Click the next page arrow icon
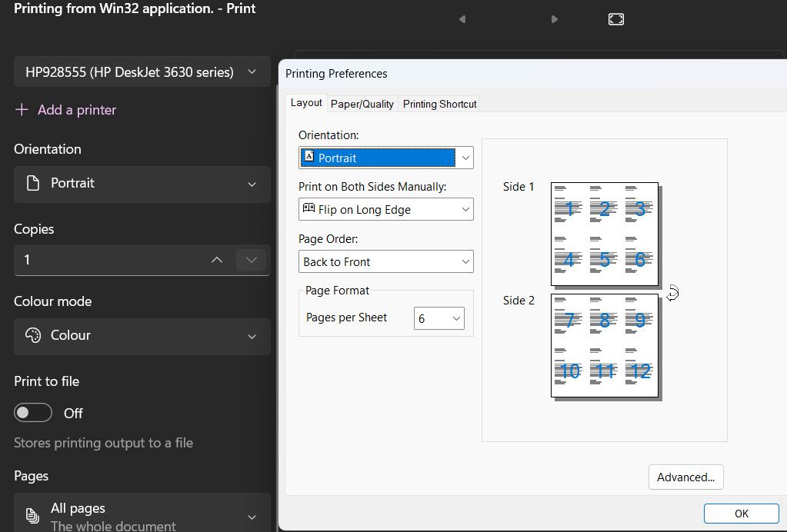Image resolution: width=787 pixels, height=532 pixels. coord(554,19)
